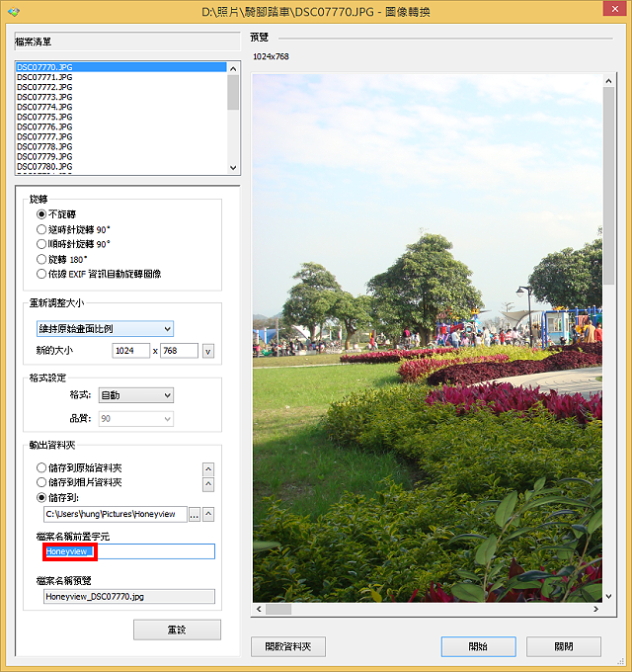
Task: Select DSC07777.JPG in the file list
Action: pos(121,136)
